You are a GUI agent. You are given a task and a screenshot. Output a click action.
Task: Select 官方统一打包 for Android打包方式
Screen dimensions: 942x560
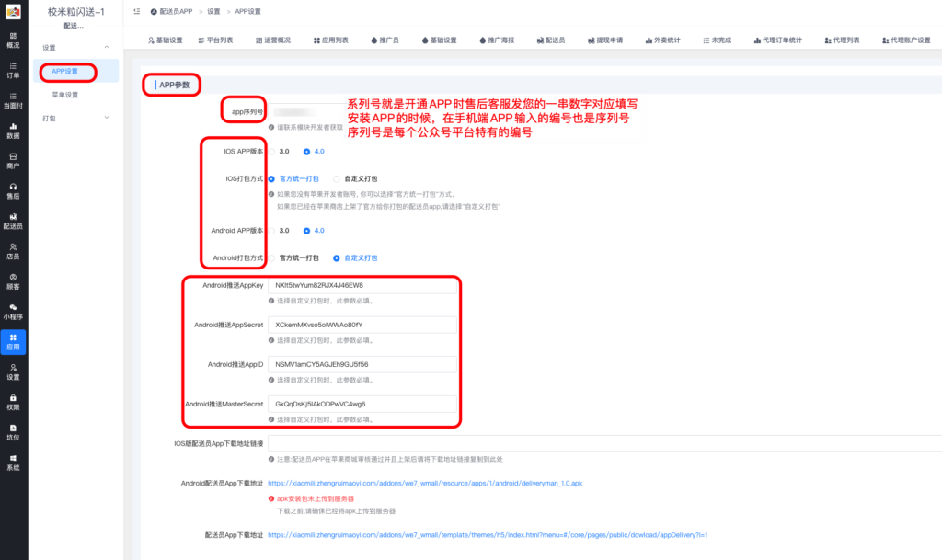(x=272, y=258)
